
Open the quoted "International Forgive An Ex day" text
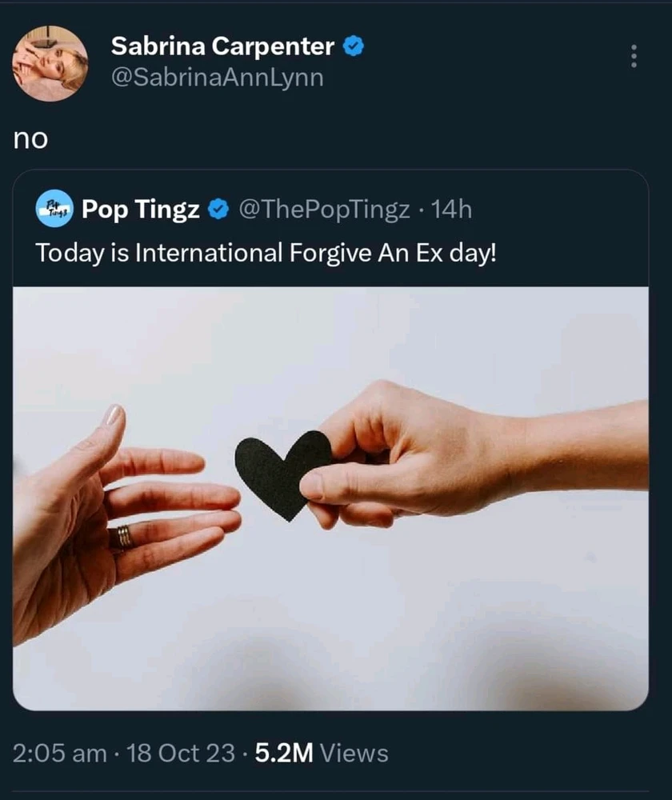point(266,253)
